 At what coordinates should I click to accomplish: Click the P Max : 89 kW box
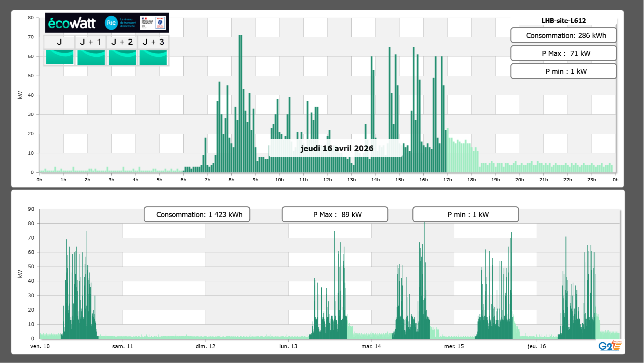(x=334, y=214)
